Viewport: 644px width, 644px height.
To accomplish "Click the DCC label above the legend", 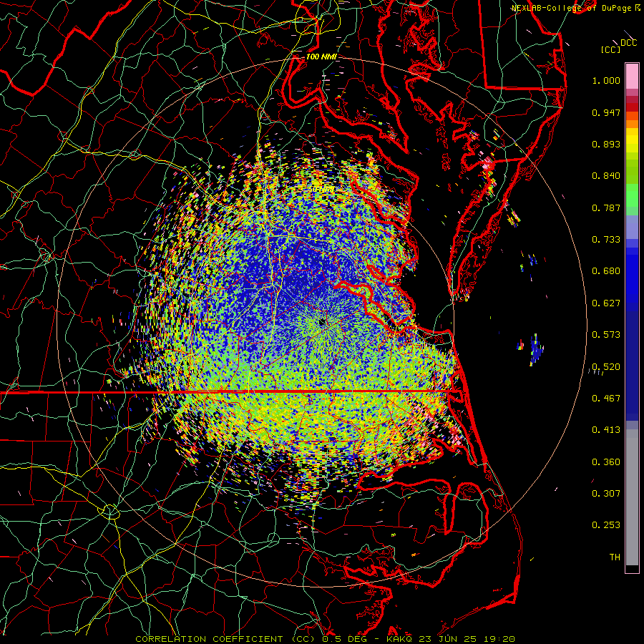I will click(x=628, y=43).
